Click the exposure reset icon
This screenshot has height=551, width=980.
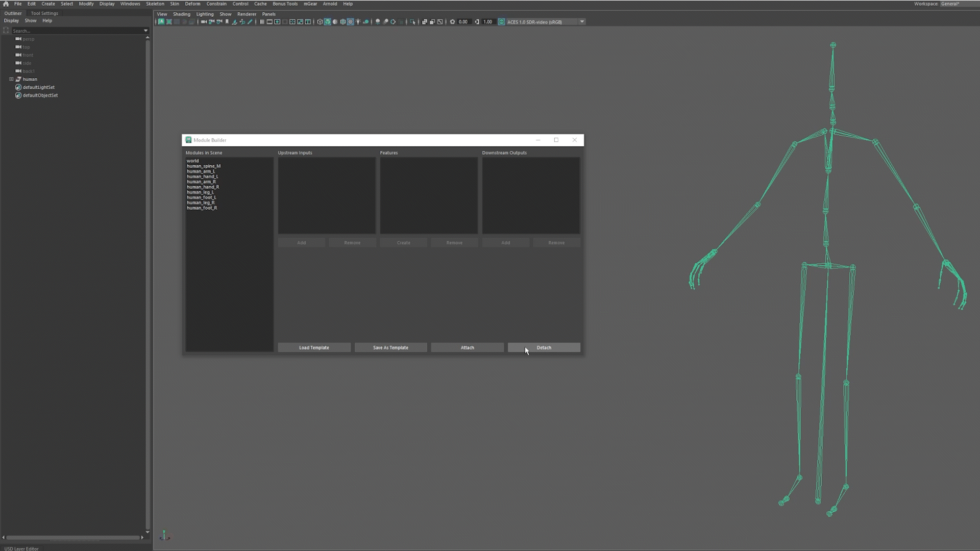452,22
